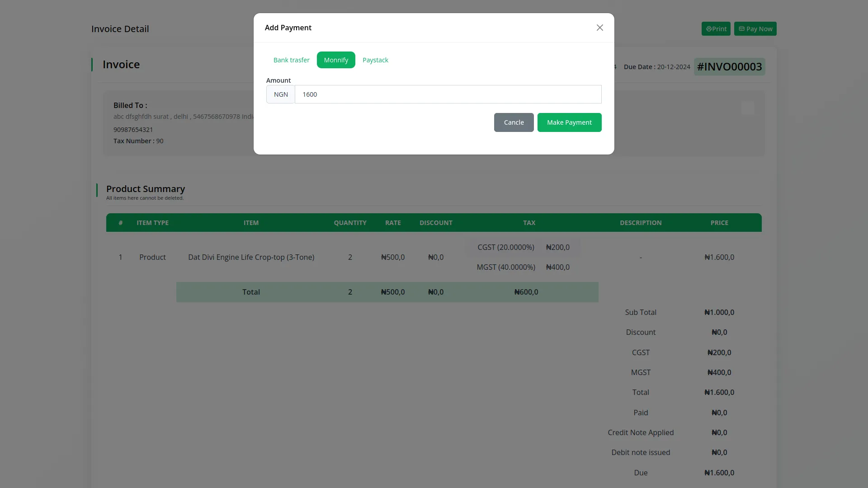Click the Invoice Detail page title
This screenshot has height=488, width=868.
click(x=120, y=29)
